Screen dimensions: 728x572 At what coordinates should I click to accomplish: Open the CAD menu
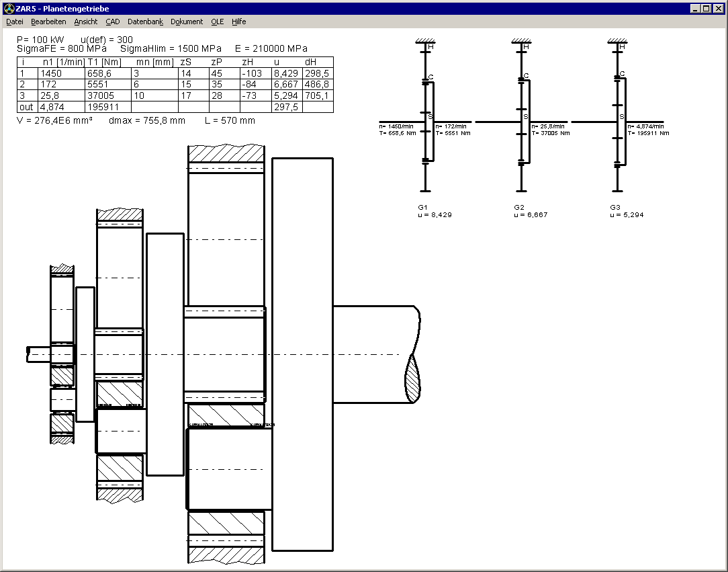click(x=112, y=22)
